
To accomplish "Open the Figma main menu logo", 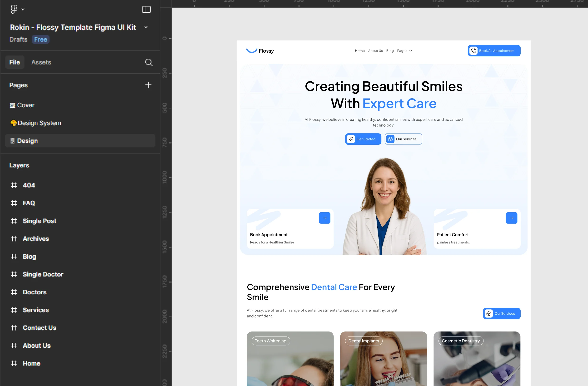I will click(14, 9).
